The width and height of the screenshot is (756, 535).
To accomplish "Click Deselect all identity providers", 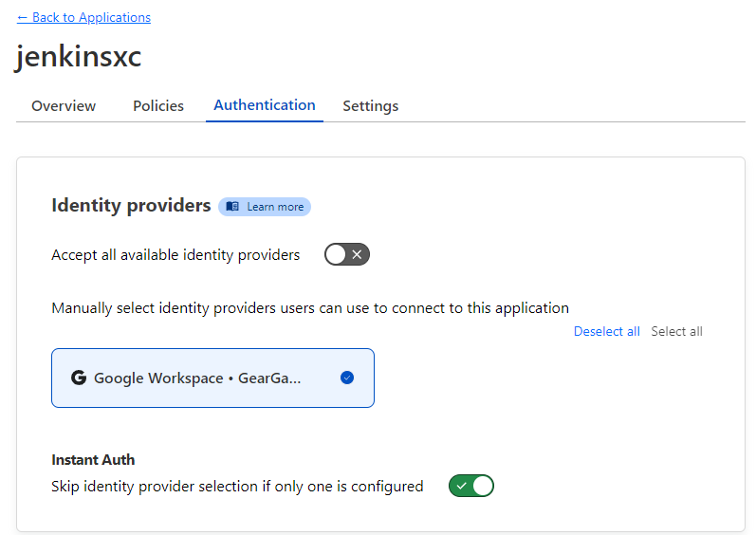I will (606, 331).
